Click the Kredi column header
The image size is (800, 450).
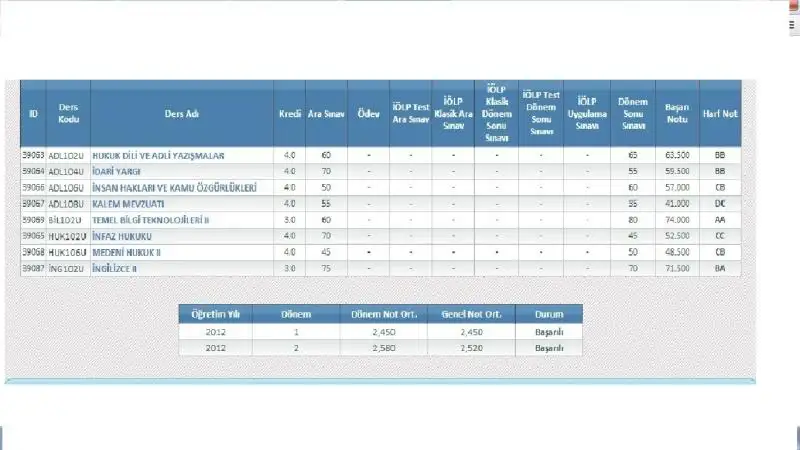pyautogui.click(x=289, y=114)
